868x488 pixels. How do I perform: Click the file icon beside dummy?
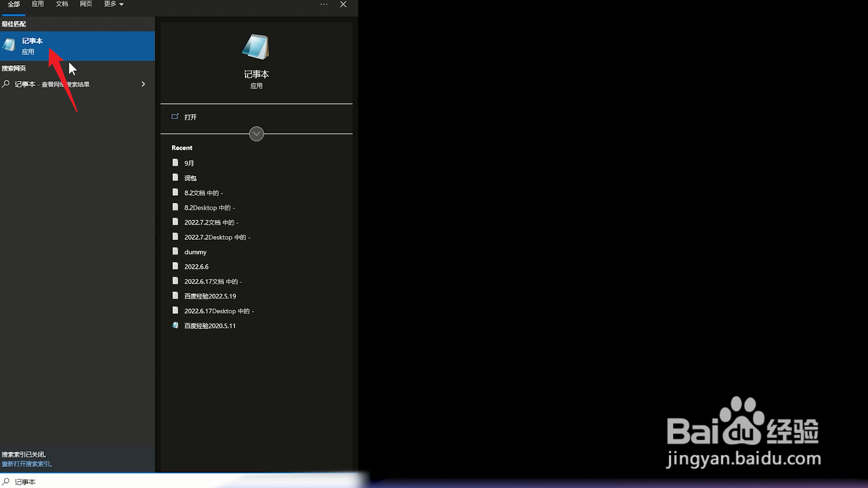tap(175, 251)
